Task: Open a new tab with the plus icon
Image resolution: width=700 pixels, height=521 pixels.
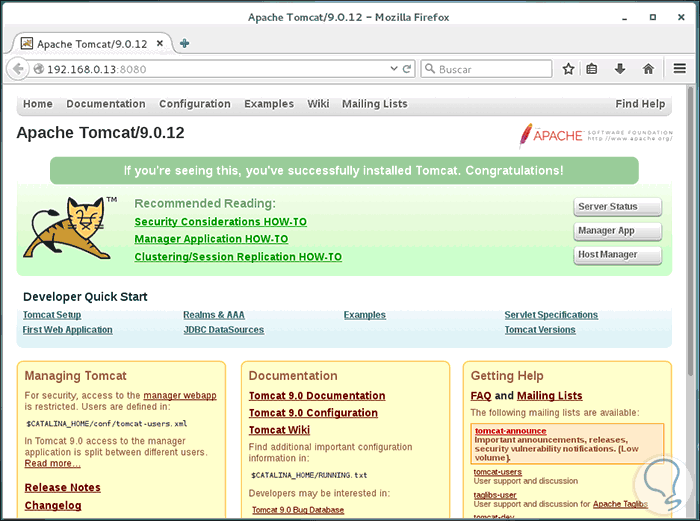Action: pos(184,43)
